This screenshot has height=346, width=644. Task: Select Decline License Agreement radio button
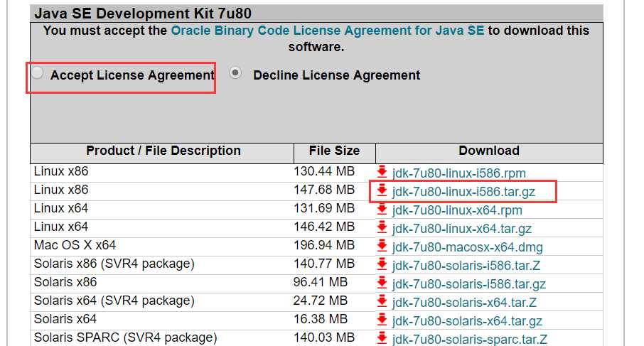tap(235, 73)
